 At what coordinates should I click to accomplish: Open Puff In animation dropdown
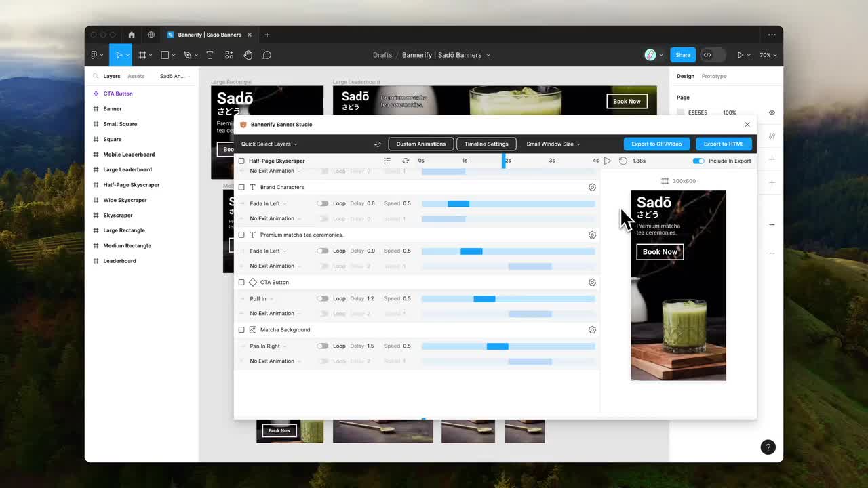(x=261, y=298)
